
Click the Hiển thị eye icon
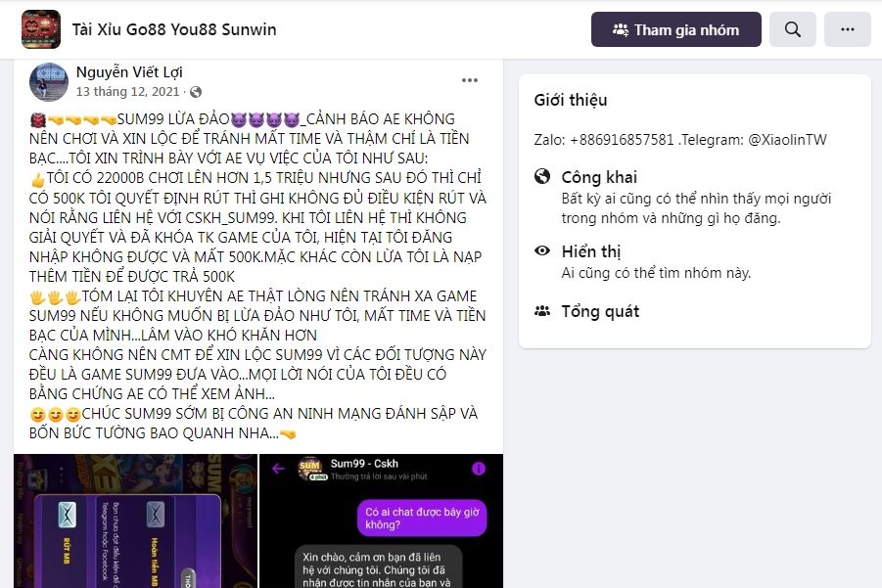pyautogui.click(x=542, y=250)
